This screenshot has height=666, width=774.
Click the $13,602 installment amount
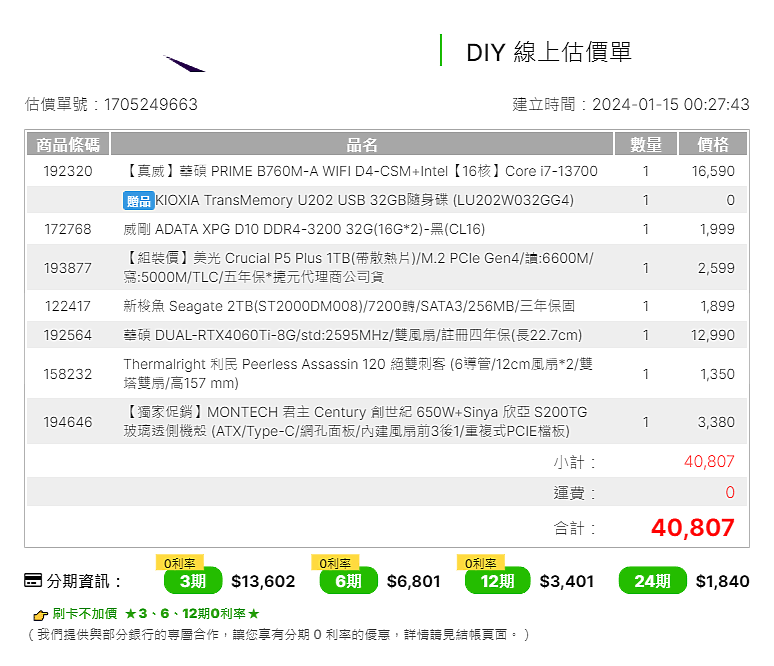point(263,581)
